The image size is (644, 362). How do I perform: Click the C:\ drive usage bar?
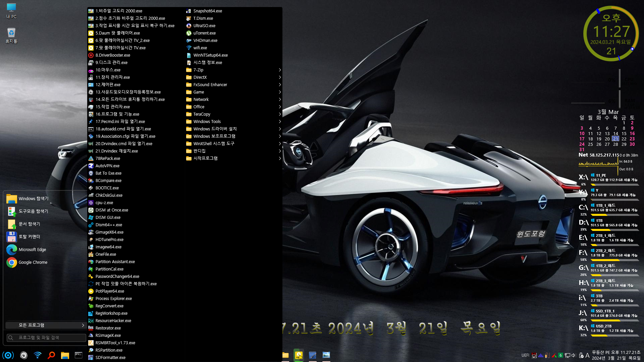pyautogui.click(x=614, y=215)
